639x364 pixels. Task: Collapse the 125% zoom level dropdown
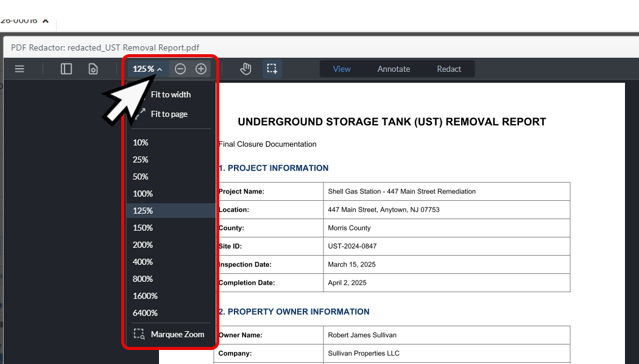tap(148, 69)
